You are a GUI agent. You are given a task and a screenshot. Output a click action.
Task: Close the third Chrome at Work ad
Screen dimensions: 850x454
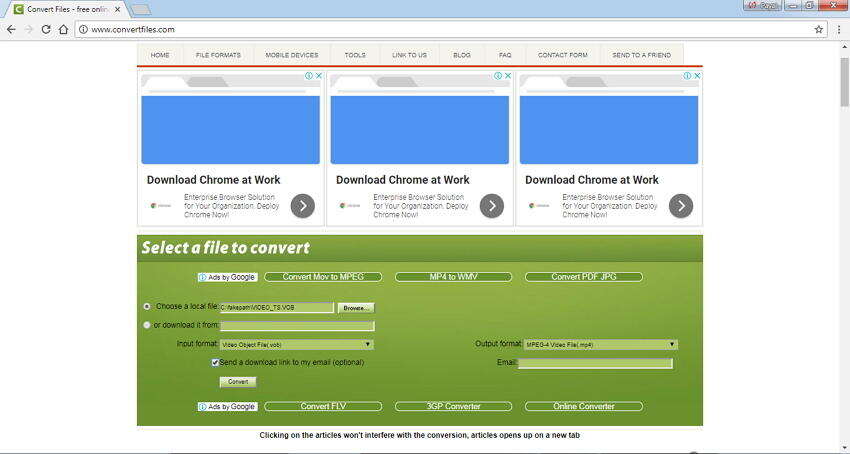click(697, 76)
